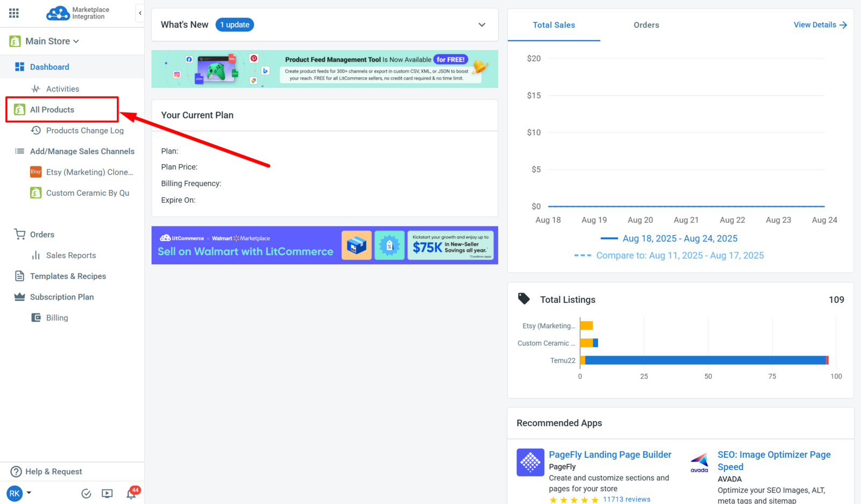Open Billing page

coord(57,318)
